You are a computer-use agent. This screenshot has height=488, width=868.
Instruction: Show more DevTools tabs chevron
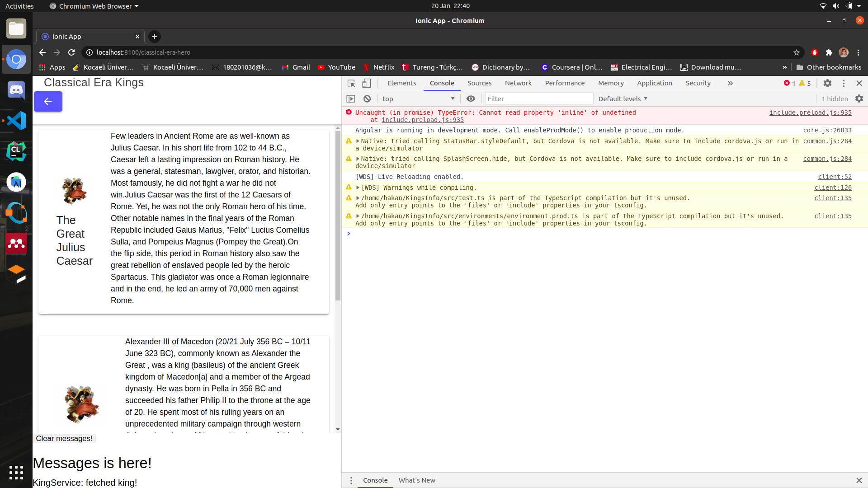730,83
